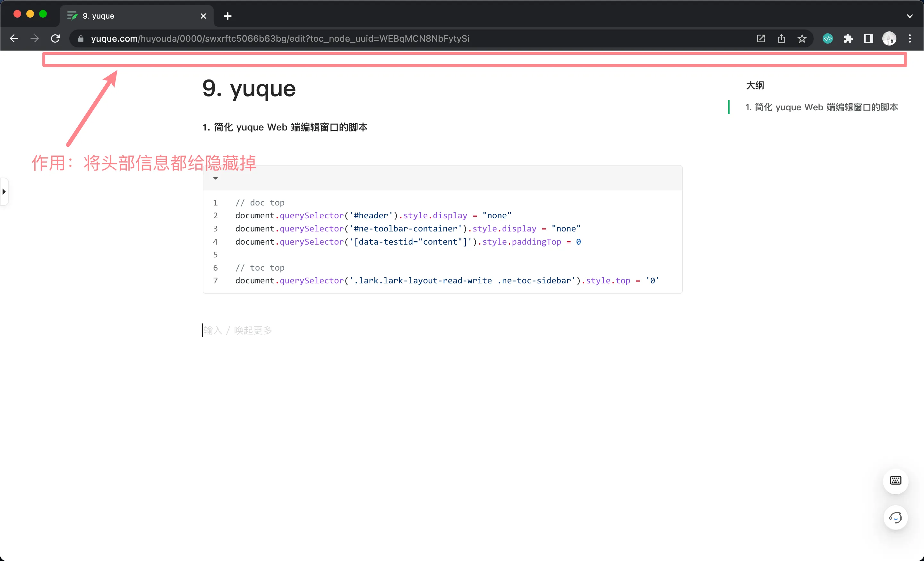The image size is (924, 561).
Task: Open the browser extensions puzzle icon
Action: coord(848,38)
